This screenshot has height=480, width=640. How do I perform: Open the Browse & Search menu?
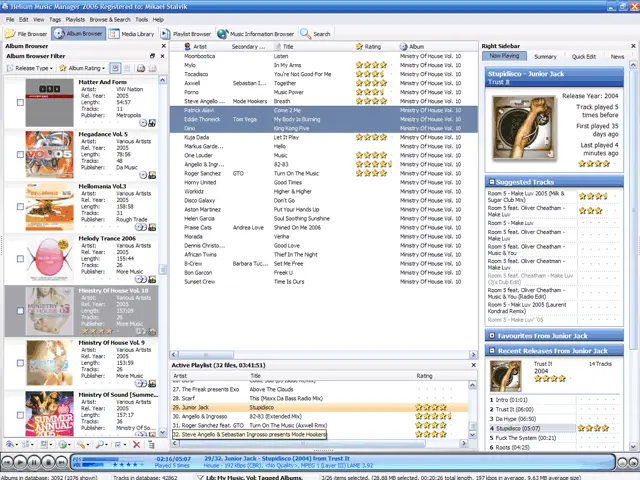[110, 19]
